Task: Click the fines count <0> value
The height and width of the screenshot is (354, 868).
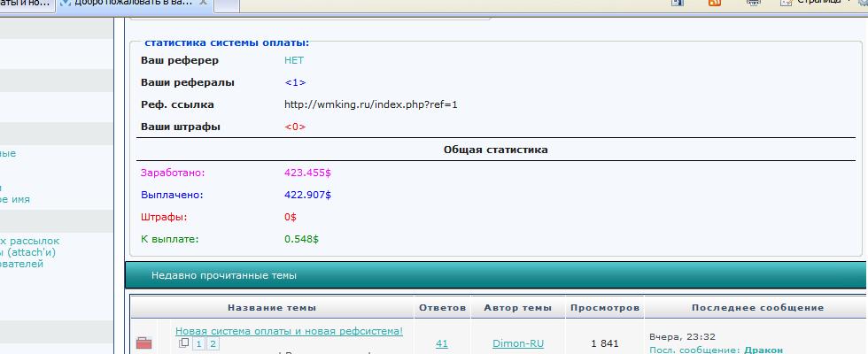Action: coord(295,127)
